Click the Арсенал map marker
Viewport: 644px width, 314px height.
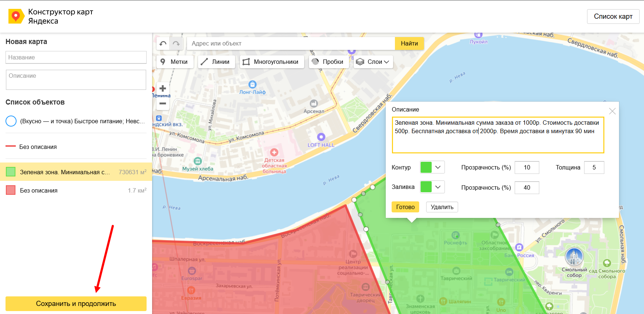(314, 103)
